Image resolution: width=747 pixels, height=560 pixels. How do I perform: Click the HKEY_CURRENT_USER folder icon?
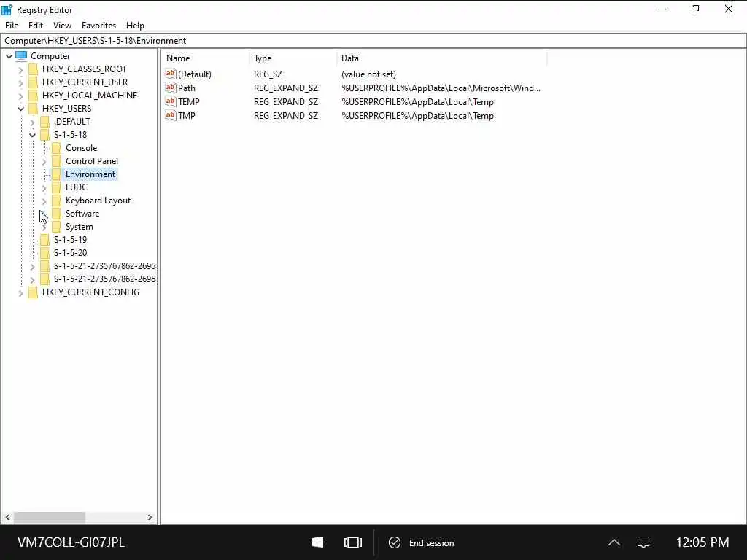pos(33,82)
